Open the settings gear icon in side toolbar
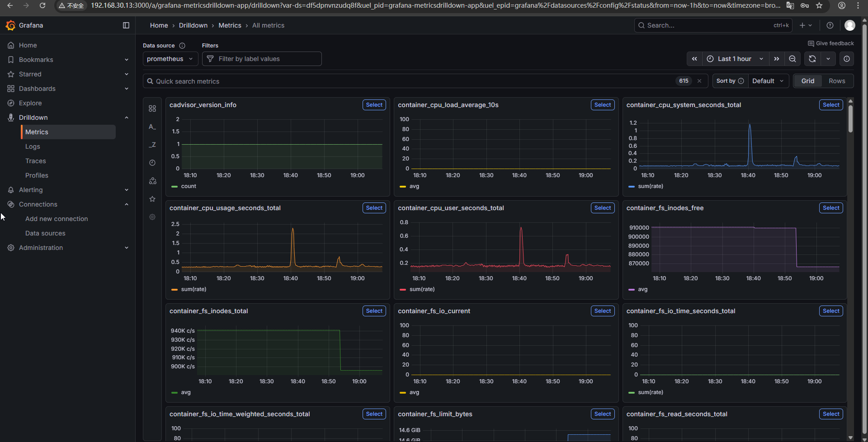 click(x=152, y=217)
